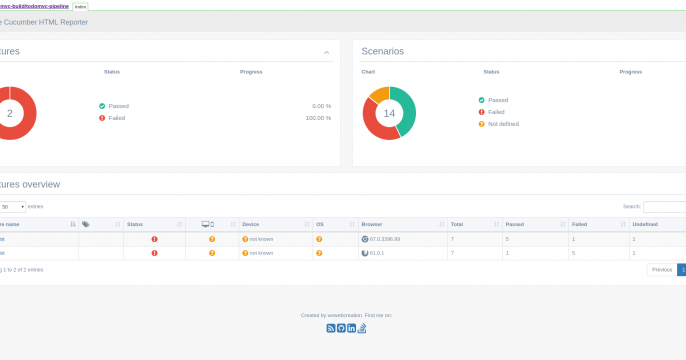This screenshot has height=360, width=686.
Task: Sort table by the Total column
Action: tap(475, 224)
